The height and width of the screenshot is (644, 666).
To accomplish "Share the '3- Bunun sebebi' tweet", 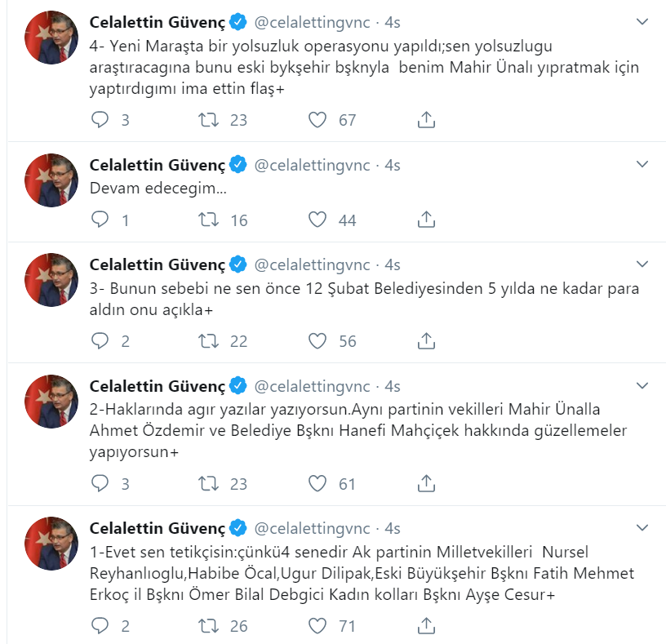I will pyautogui.click(x=425, y=340).
